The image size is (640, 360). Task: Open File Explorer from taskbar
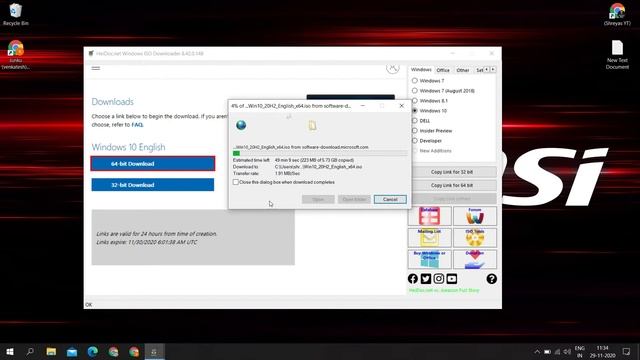[x=51, y=351]
